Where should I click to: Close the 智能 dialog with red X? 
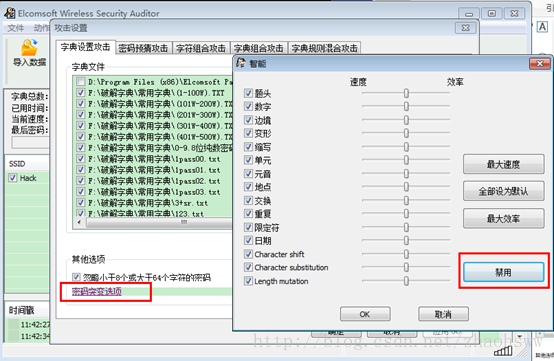(x=540, y=64)
